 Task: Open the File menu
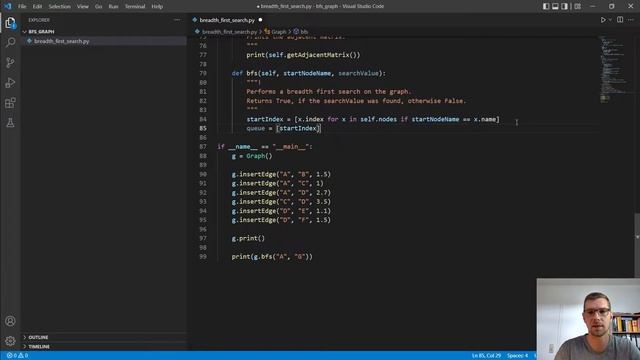coord(22,6)
